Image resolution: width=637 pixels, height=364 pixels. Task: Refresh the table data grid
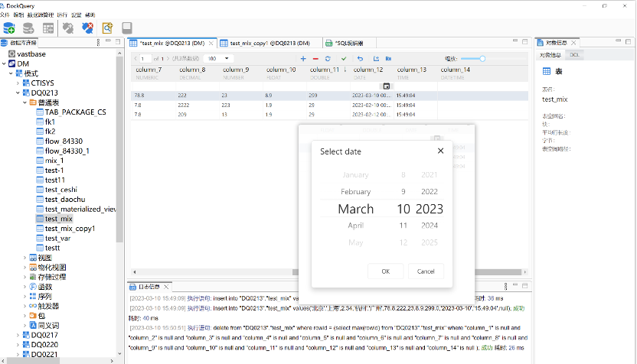point(328,59)
